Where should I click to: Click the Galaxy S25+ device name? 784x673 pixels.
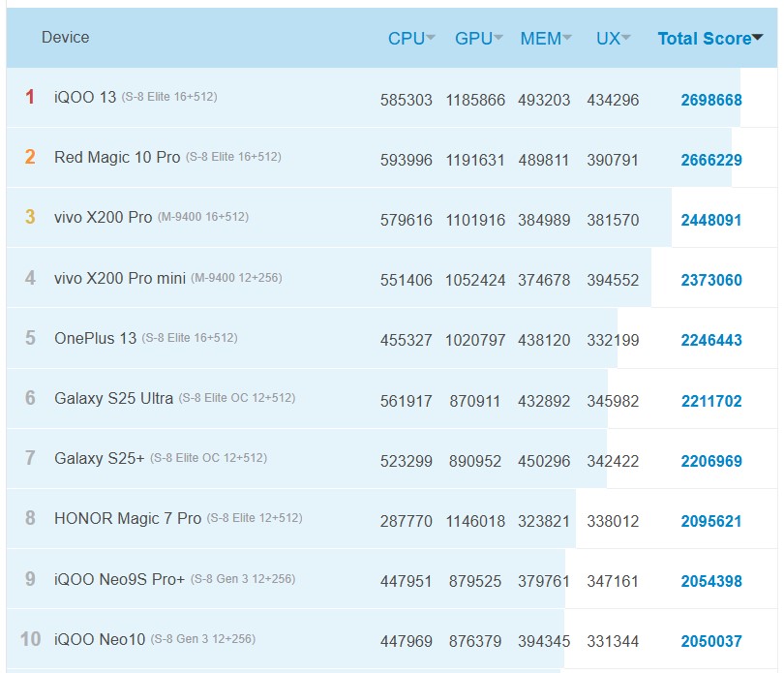(99, 458)
